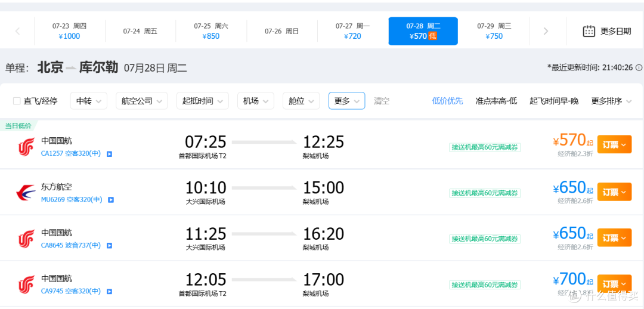Open the 起抵时间 filter dropdown
This screenshot has width=644, height=309.
pyautogui.click(x=203, y=101)
